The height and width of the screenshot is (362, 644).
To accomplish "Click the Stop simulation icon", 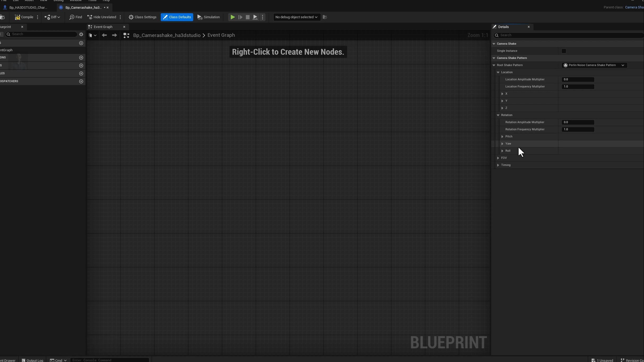I will 247,17.
